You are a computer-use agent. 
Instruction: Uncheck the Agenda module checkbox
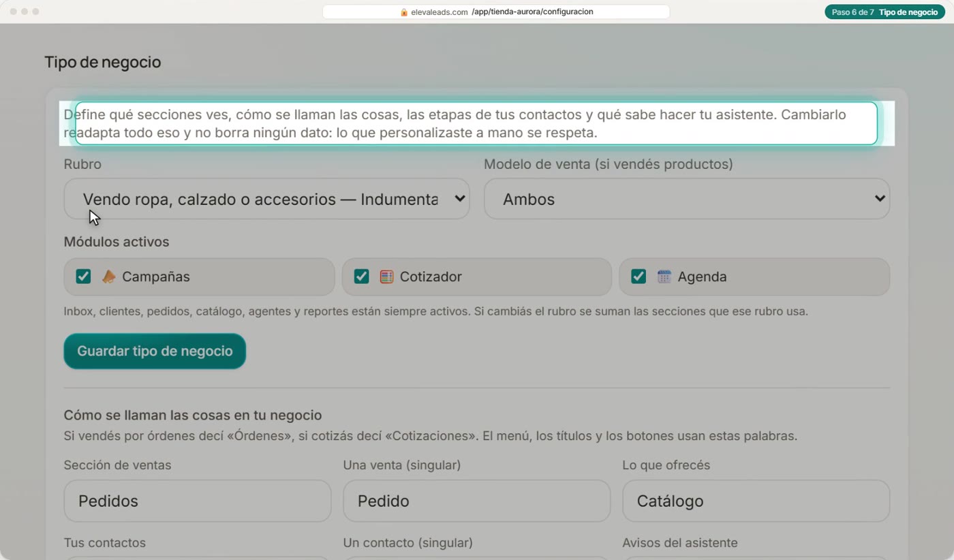[638, 276]
